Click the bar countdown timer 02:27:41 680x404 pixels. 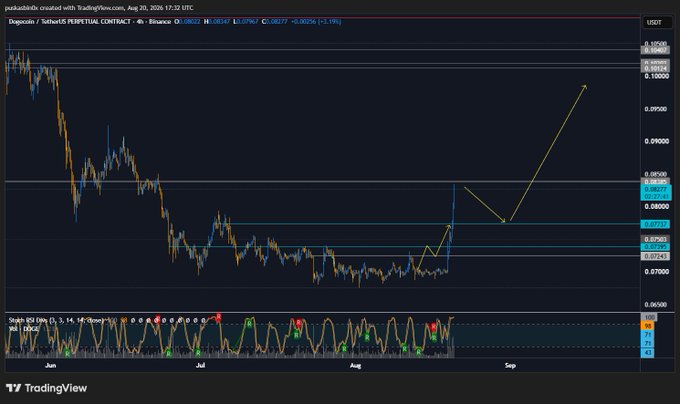[x=656, y=196]
